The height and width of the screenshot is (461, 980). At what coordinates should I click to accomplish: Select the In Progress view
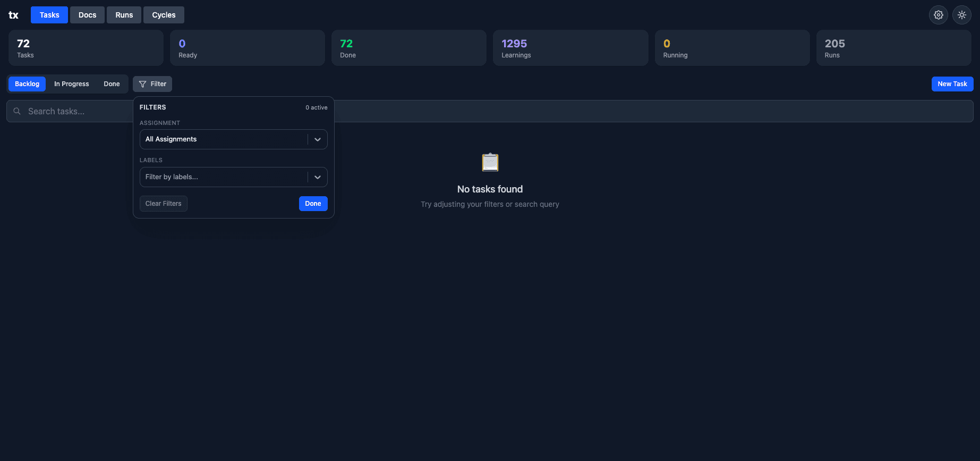[72, 84]
